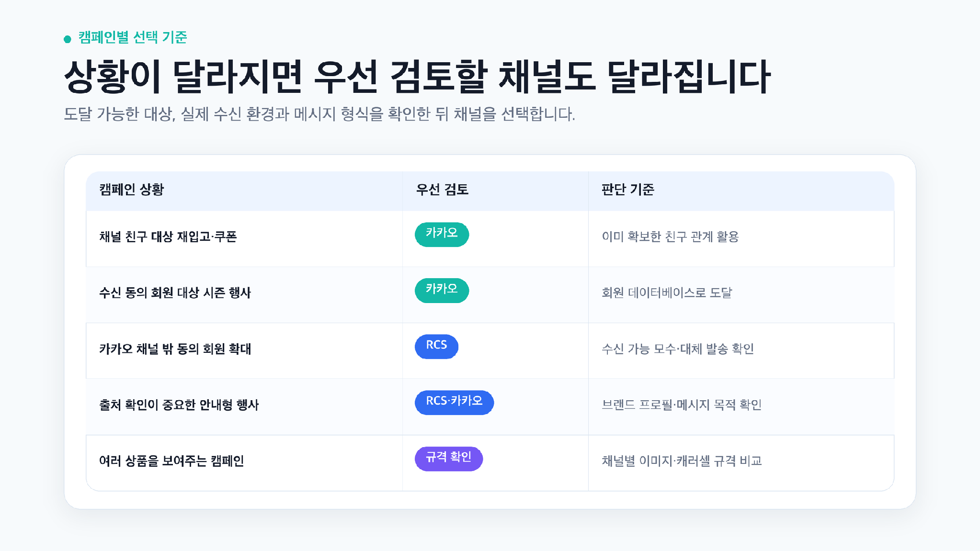The image size is (980, 551).
Task: Select the 채널 친구 대상 재입고·쿠폰 row label
Action: (x=168, y=237)
